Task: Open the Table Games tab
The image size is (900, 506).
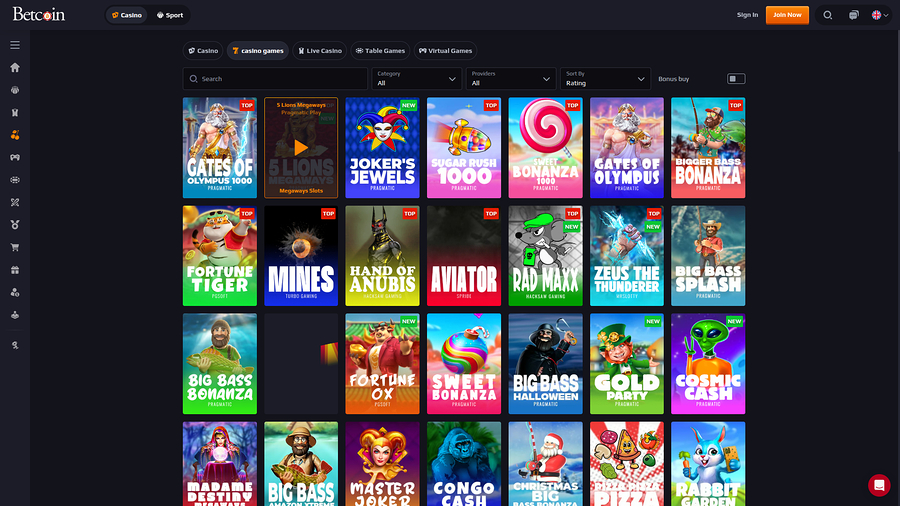Action: (x=380, y=50)
